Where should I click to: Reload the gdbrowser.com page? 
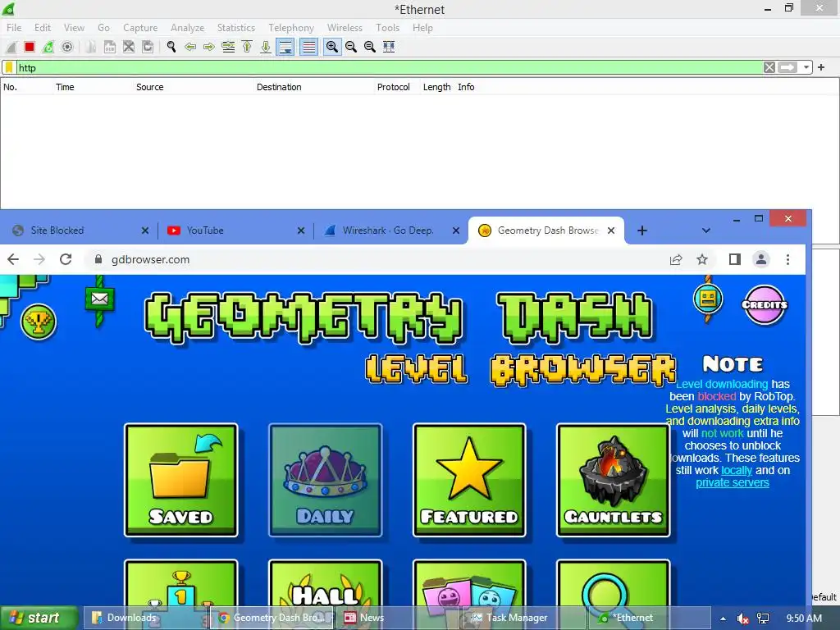tap(66, 260)
